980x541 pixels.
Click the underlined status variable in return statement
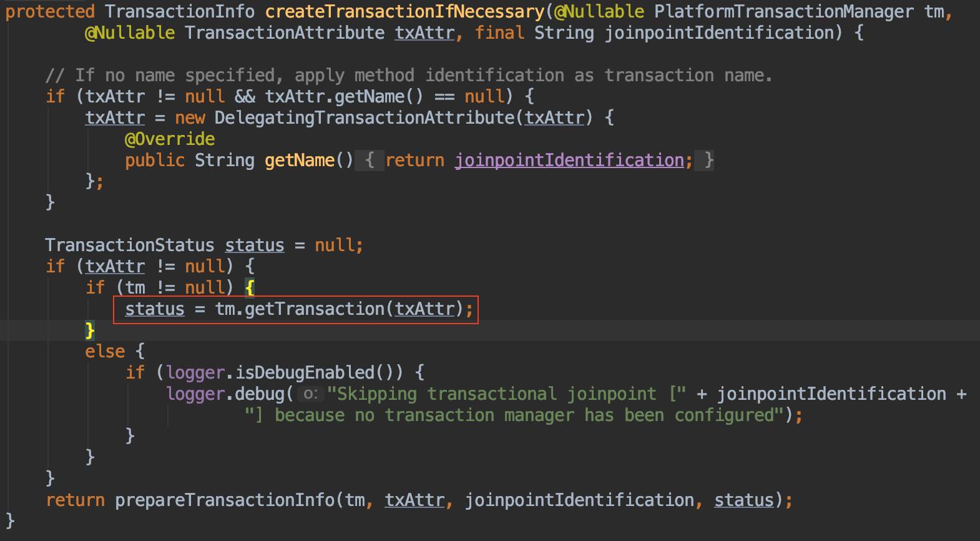tap(744, 500)
